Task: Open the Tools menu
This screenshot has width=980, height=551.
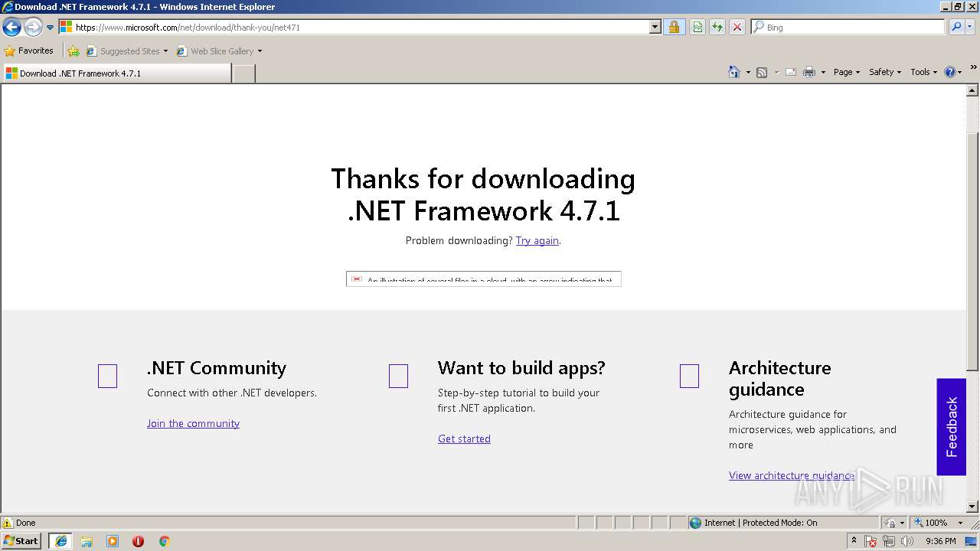Action: pos(923,72)
